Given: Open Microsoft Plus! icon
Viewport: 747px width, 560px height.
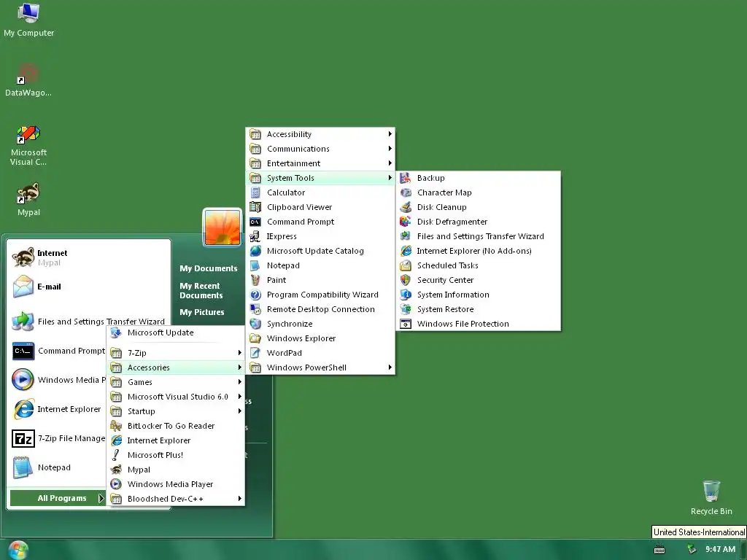Looking at the screenshot, I should pyautogui.click(x=116, y=455).
